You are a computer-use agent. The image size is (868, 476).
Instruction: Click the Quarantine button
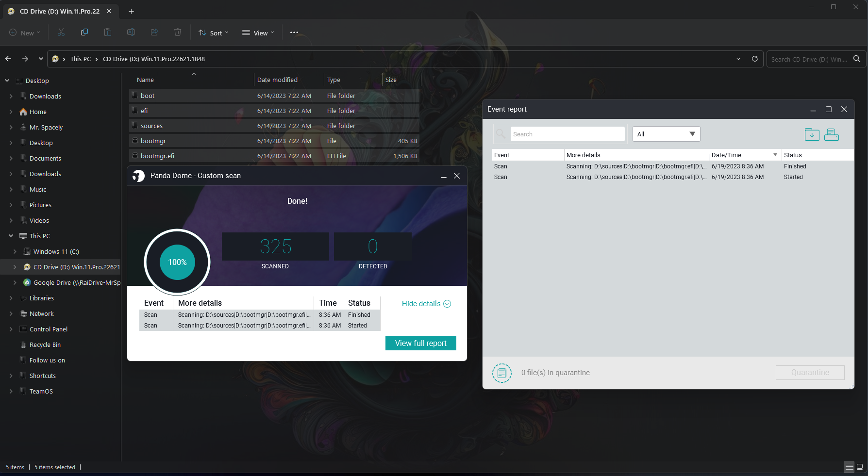click(x=810, y=372)
